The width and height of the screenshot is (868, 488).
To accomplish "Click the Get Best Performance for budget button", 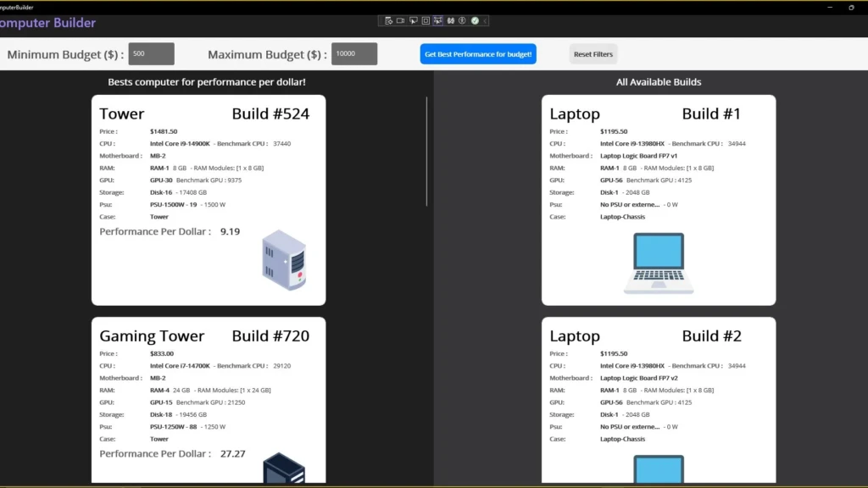I will (477, 53).
